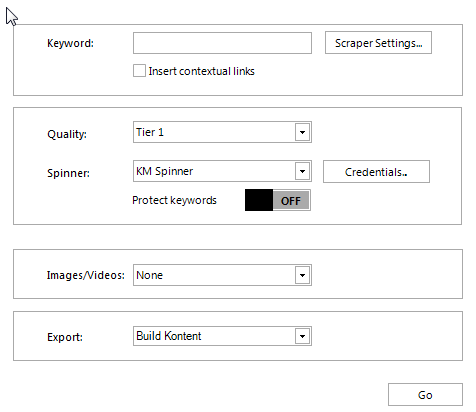Click the Insert contextual links label text

click(201, 71)
